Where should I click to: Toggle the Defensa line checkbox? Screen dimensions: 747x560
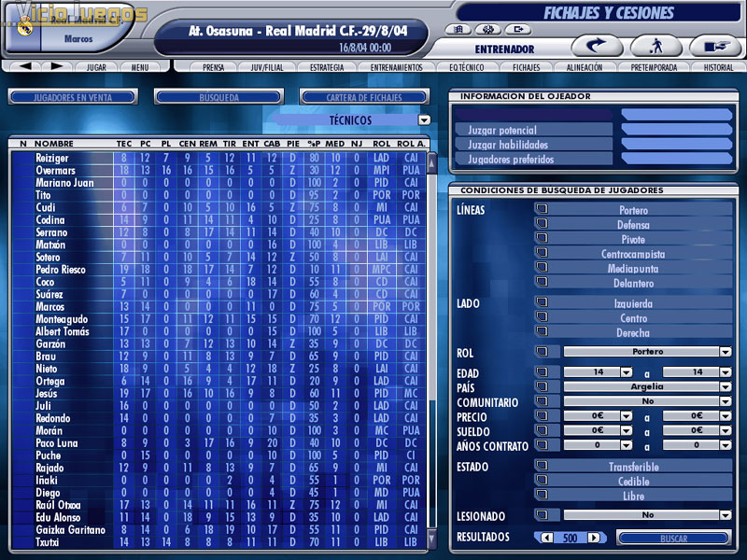pyautogui.click(x=542, y=223)
